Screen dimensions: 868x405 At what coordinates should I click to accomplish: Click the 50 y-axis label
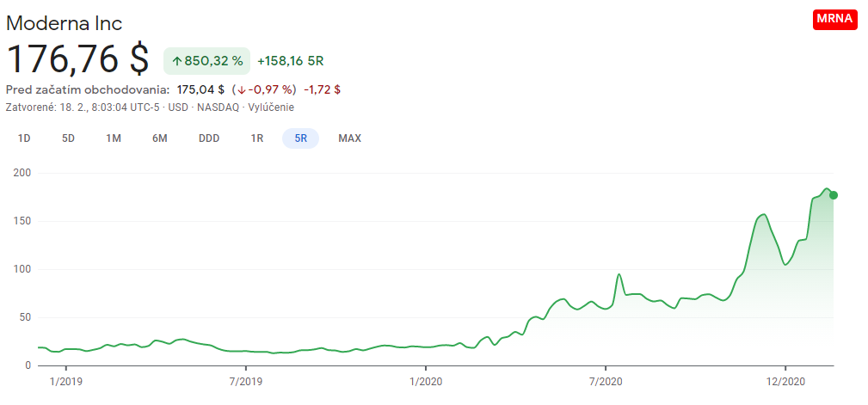(x=25, y=317)
